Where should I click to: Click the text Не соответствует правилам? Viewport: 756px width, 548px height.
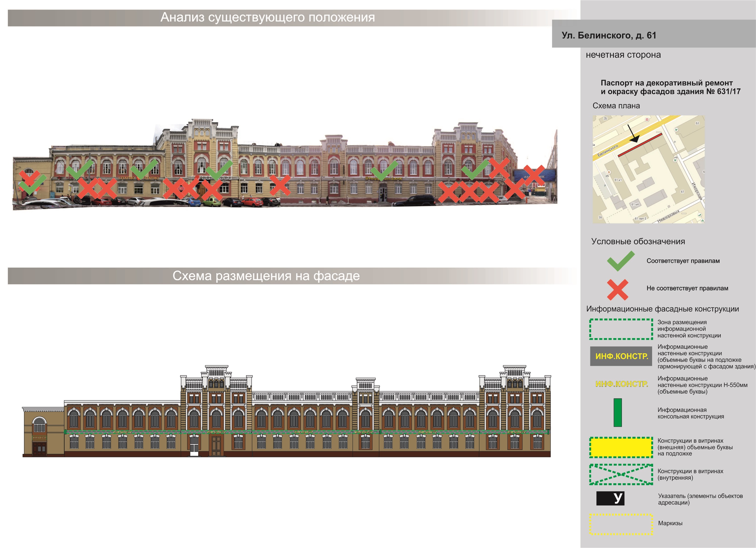687,288
